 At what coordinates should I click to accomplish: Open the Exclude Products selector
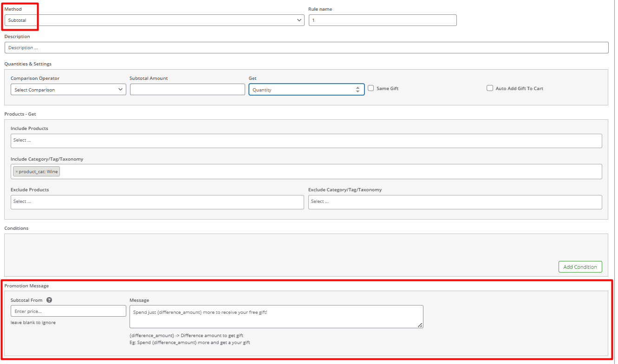pos(157,202)
